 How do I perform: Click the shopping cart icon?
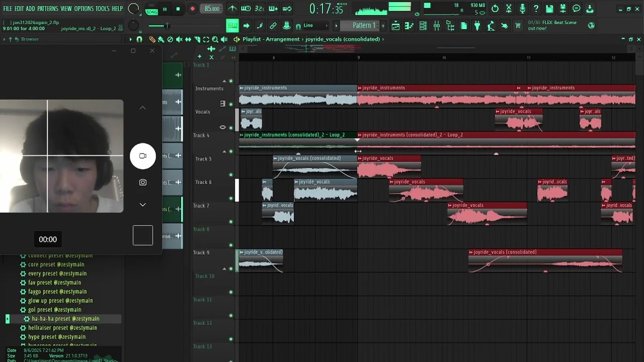tap(518, 26)
